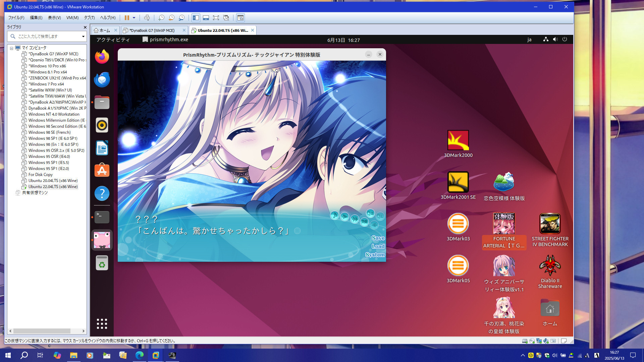
Task: Open the Diablo II Shareware desktop icon
Action: (x=550, y=272)
